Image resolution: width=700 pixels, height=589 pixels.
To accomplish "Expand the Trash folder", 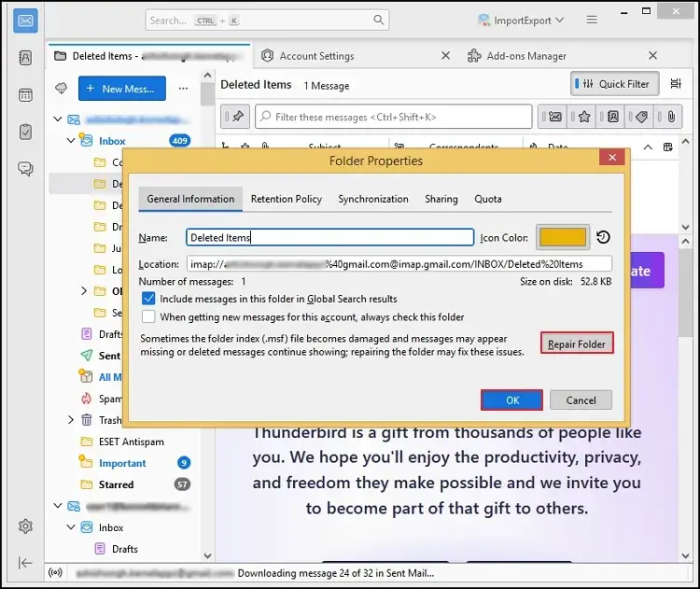I will (71, 420).
